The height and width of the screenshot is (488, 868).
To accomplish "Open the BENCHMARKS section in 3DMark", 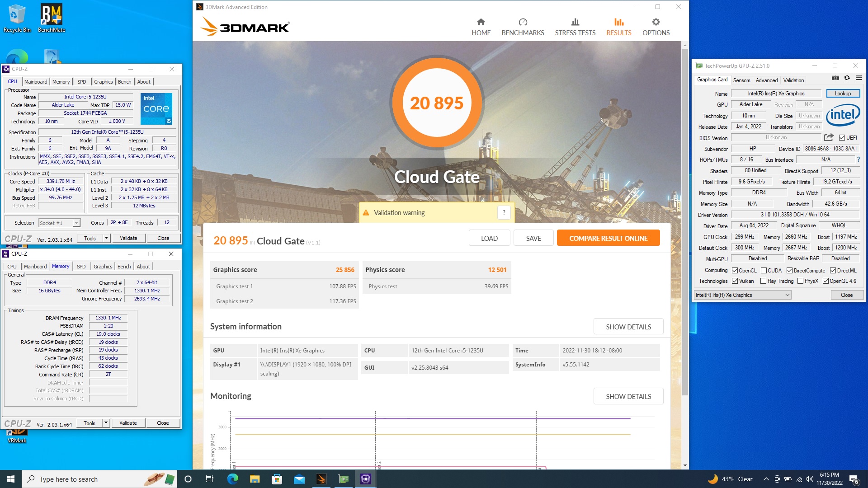I will (x=523, y=27).
